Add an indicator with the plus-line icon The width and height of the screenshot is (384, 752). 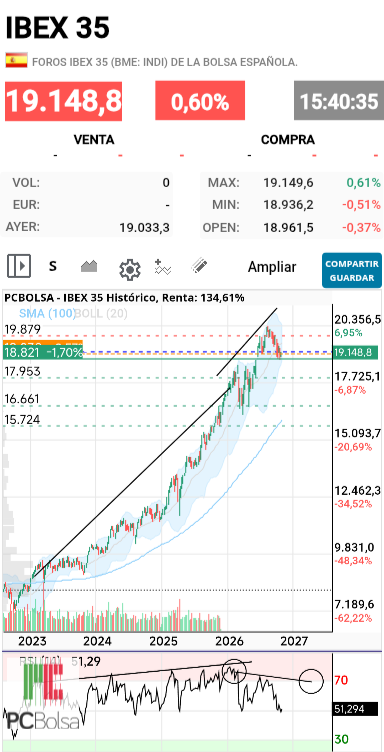pyautogui.click(x=163, y=267)
